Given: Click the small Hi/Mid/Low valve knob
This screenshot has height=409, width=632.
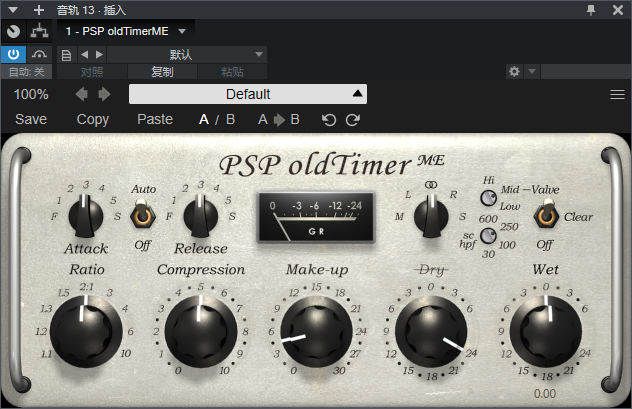Looking at the screenshot, I should (x=489, y=198).
